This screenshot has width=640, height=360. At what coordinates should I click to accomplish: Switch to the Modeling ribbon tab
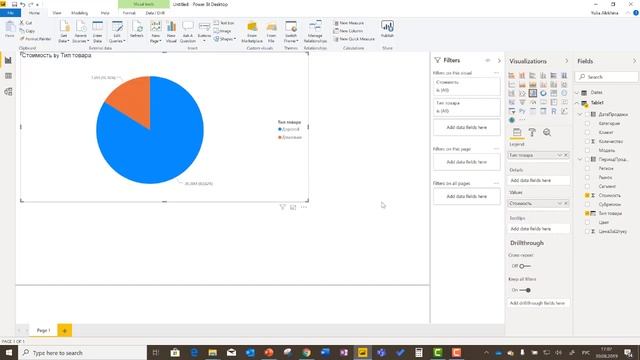pos(80,13)
